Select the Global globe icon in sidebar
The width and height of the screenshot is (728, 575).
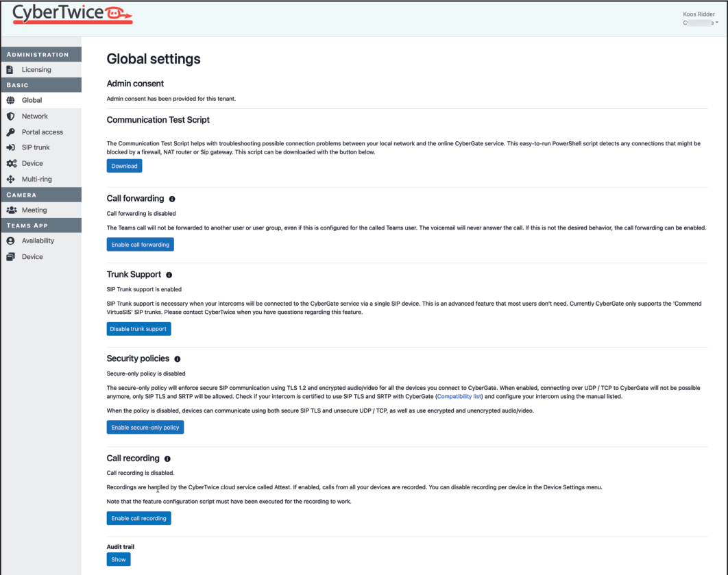(x=11, y=99)
